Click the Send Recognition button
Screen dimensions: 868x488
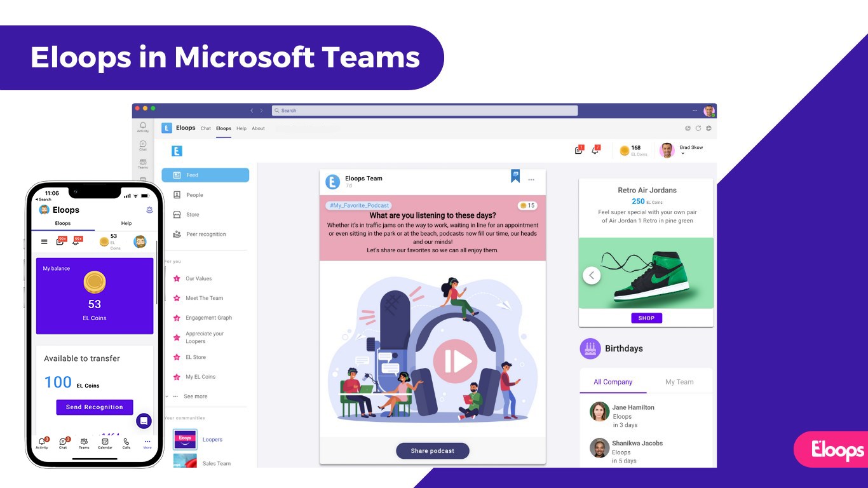(x=95, y=407)
